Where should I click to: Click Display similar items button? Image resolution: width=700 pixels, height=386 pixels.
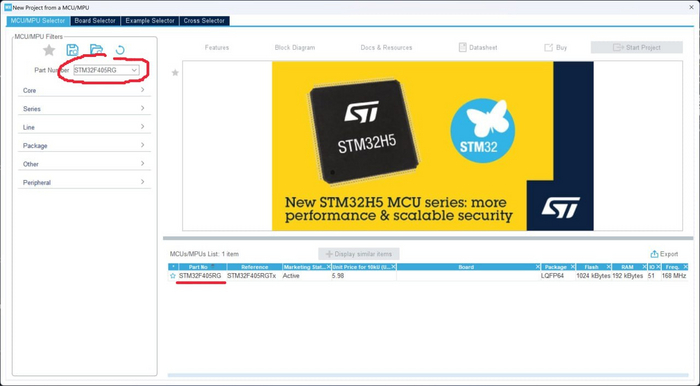click(x=359, y=254)
